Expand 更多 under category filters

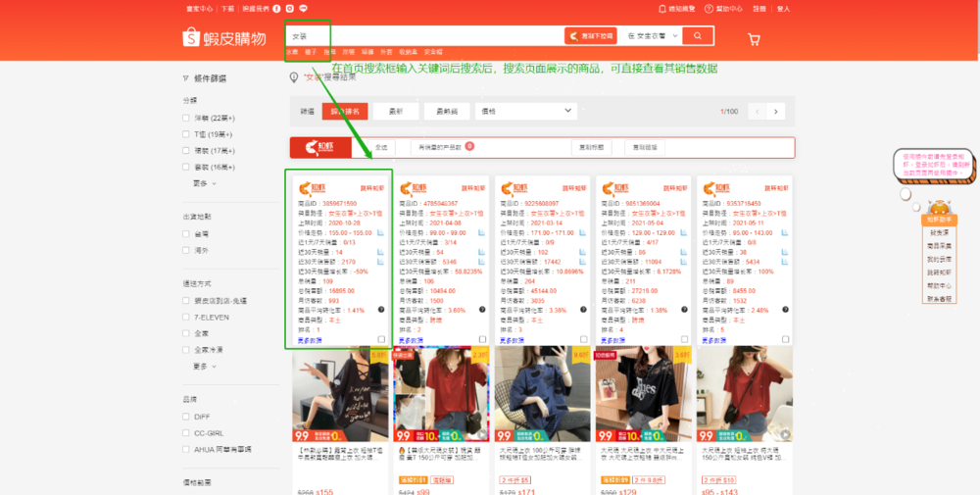click(x=205, y=183)
